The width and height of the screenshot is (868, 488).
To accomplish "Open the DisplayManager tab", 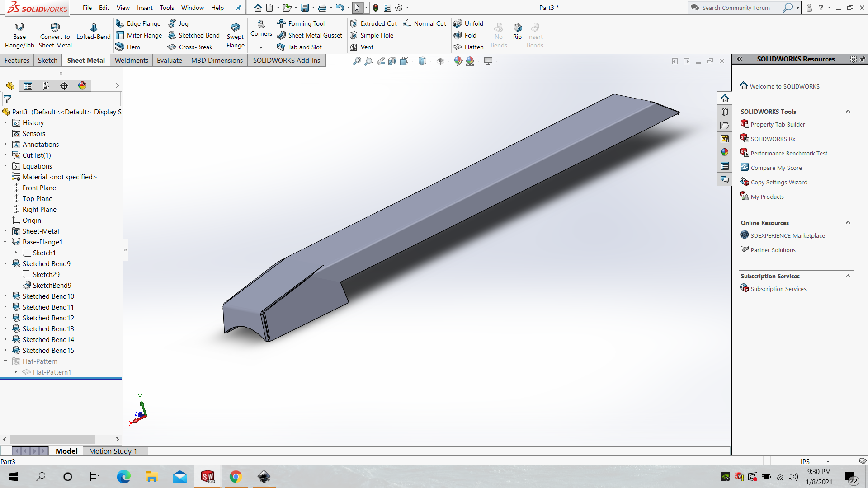I will tap(82, 86).
